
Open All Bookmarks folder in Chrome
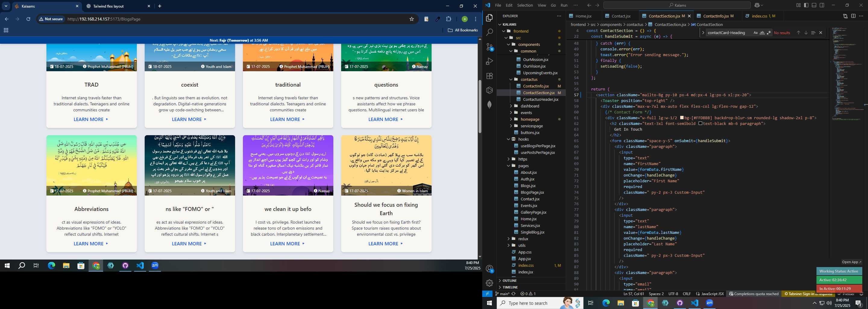(x=463, y=30)
